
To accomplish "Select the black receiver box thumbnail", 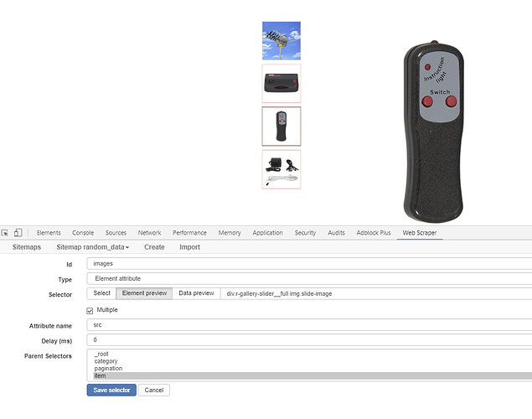I will click(x=281, y=83).
